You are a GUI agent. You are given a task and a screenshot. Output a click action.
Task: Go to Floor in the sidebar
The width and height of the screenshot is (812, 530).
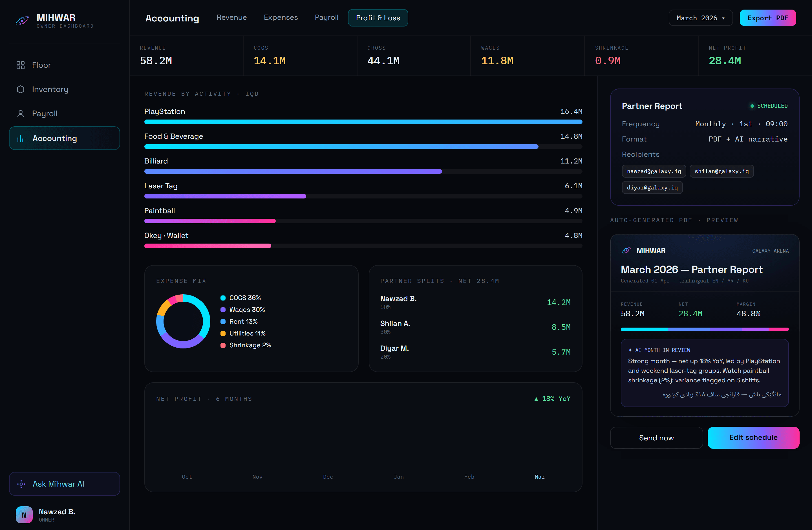click(41, 65)
